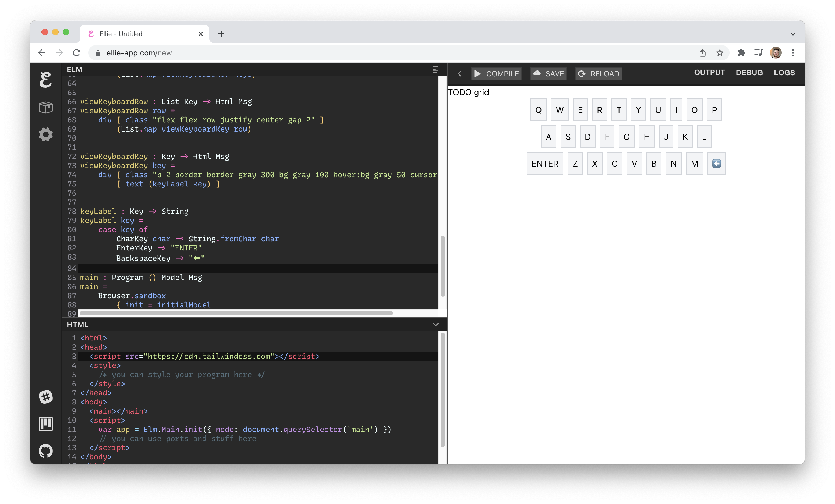Open a new browser tab
The height and width of the screenshot is (504, 835).
[x=221, y=34]
